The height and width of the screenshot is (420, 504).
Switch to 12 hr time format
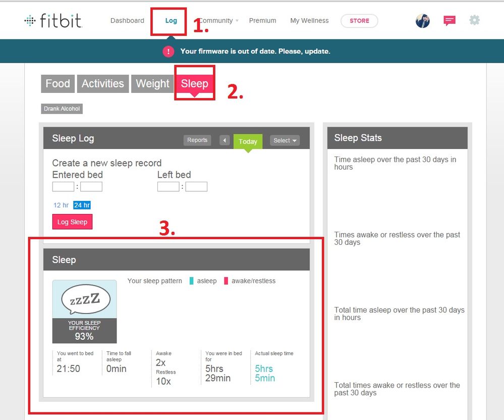tap(61, 205)
